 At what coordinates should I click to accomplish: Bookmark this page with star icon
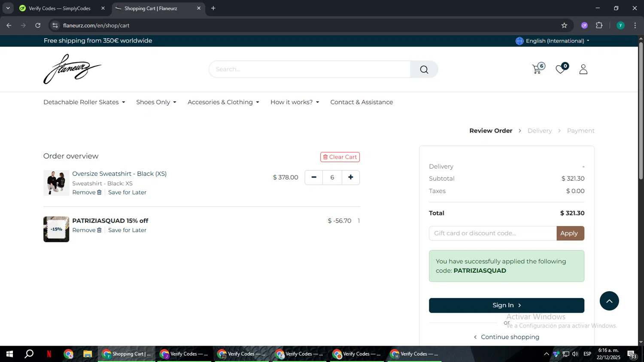click(x=564, y=25)
